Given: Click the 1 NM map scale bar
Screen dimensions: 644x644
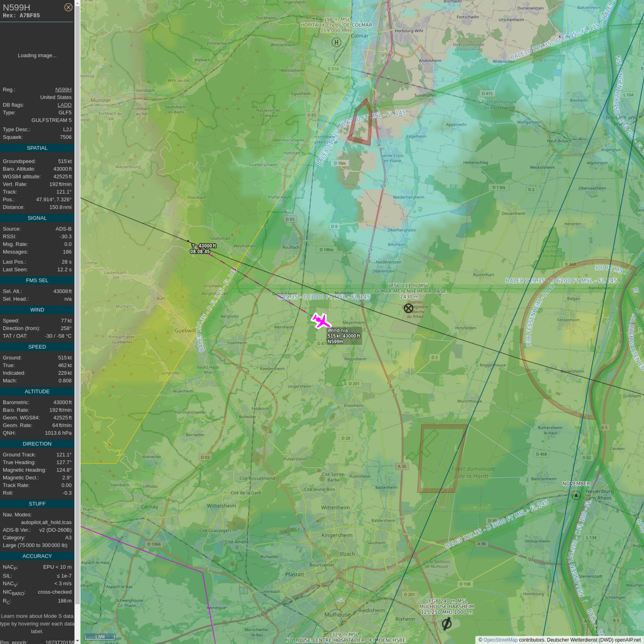Looking at the screenshot, I should pyautogui.click(x=100, y=637).
